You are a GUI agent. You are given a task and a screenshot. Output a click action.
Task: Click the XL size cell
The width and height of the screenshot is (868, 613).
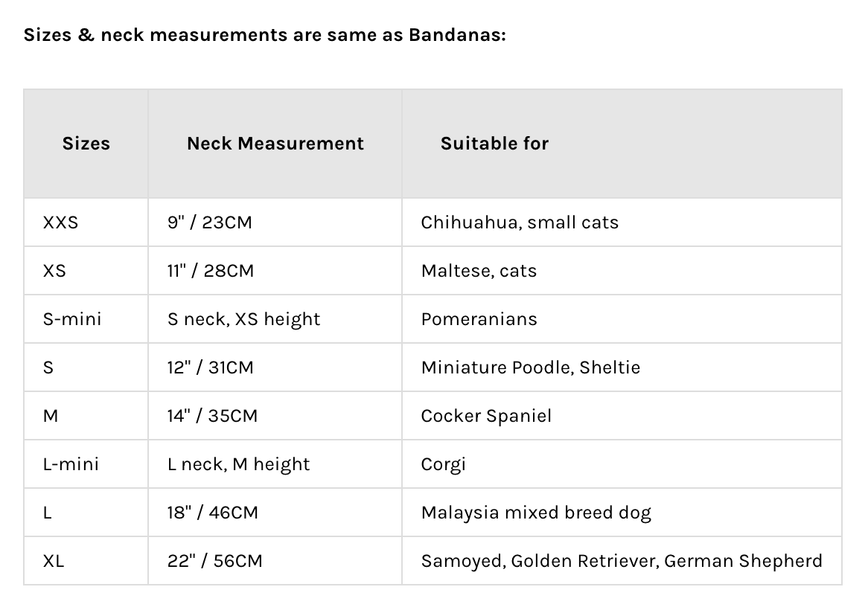pyautogui.click(x=54, y=561)
